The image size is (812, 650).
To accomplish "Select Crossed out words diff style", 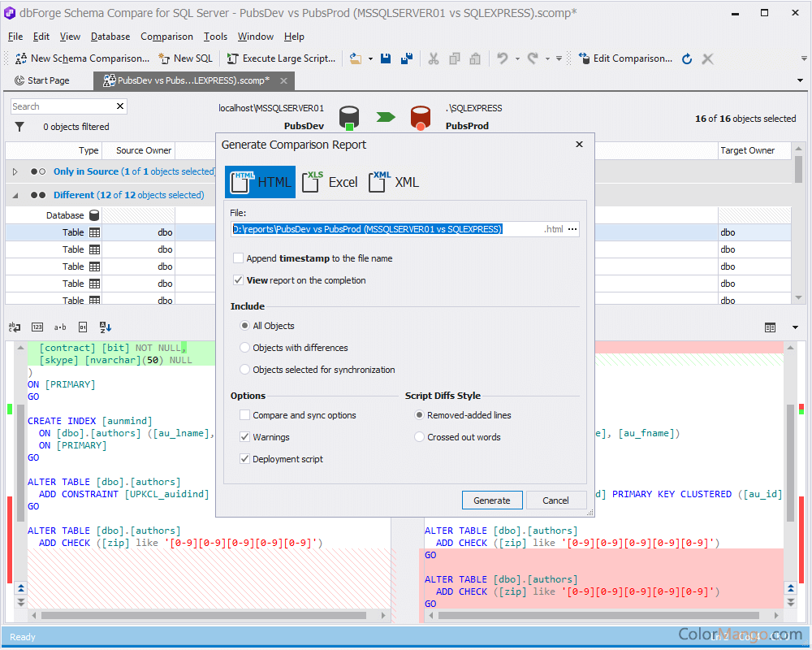I will click(x=419, y=436).
